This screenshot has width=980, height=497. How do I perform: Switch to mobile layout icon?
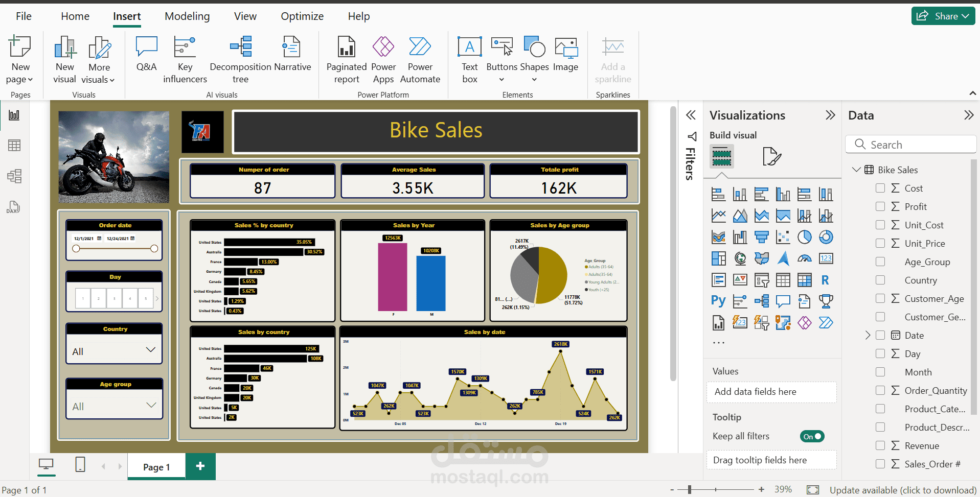pos(80,464)
